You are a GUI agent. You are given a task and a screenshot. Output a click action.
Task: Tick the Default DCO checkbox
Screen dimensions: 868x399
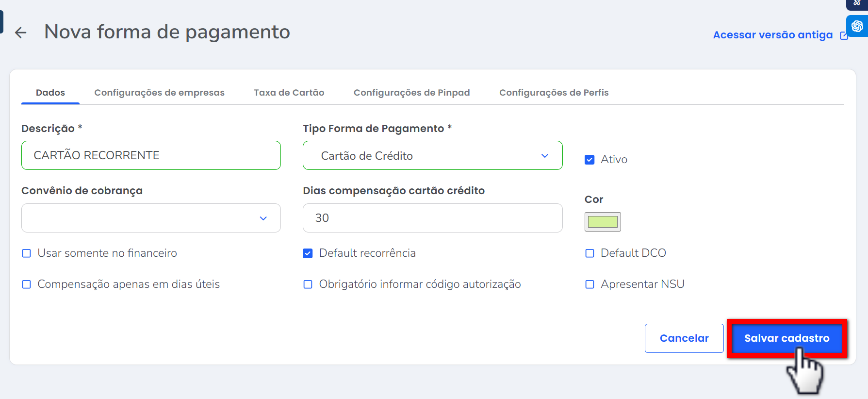tap(590, 253)
